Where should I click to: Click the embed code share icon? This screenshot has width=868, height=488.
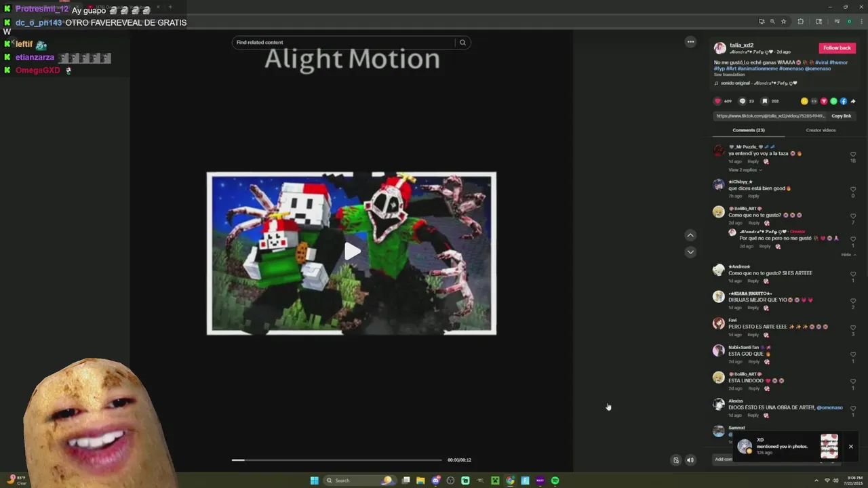pyautogui.click(x=814, y=101)
